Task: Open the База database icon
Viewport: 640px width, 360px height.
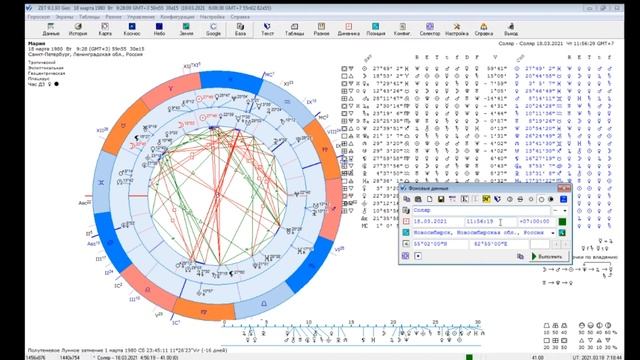Action: 240,29
